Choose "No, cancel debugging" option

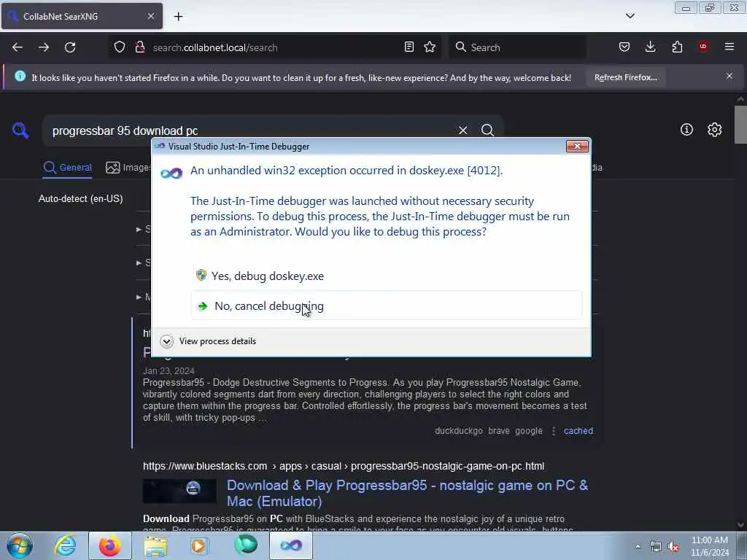click(x=386, y=306)
